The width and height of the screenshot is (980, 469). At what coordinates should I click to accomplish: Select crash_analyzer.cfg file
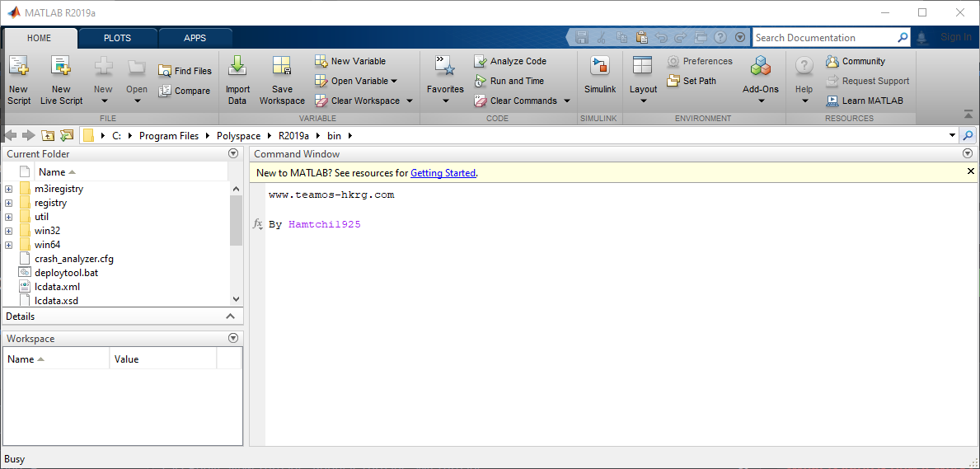tap(73, 258)
